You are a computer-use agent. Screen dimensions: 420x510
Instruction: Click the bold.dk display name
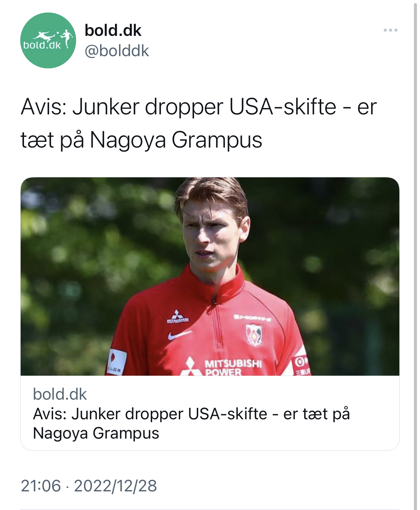pos(113,30)
